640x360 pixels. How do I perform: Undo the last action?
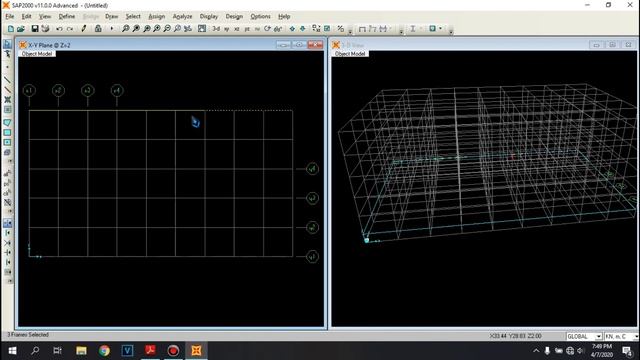coord(59,29)
